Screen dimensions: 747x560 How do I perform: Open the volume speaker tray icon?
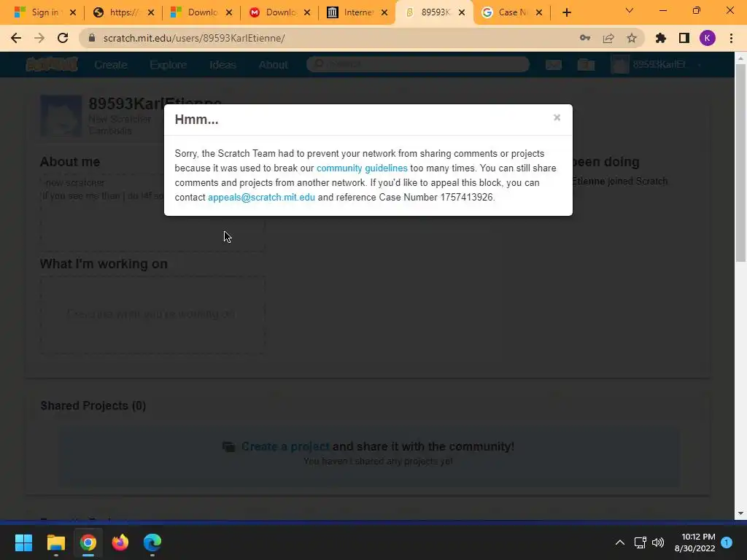[658, 542]
